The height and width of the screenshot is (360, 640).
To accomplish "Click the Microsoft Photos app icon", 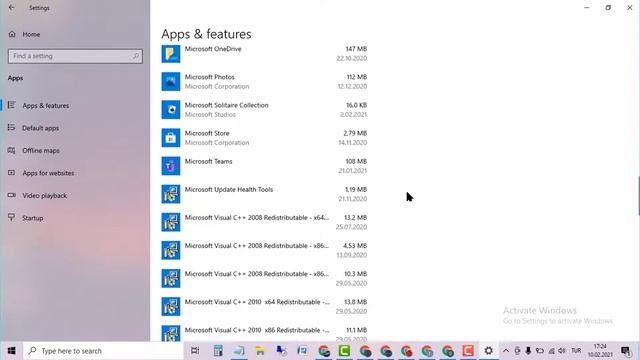I will (x=171, y=82).
